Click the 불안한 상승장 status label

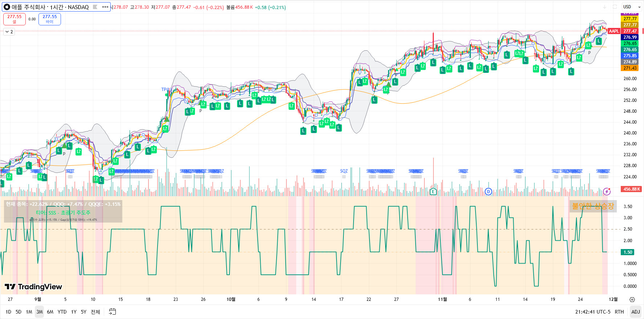click(593, 206)
